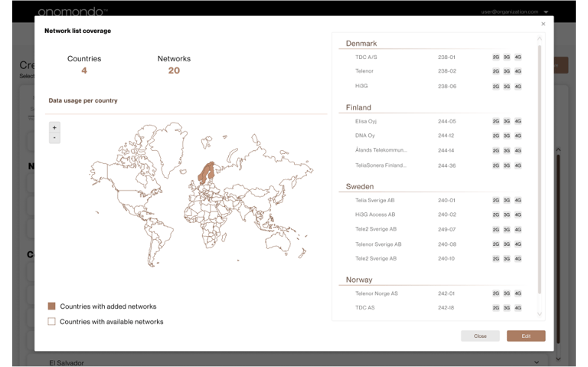Click the 3G badge for TDC A/S
Image resolution: width=588 pixels, height=367 pixels.
click(507, 57)
